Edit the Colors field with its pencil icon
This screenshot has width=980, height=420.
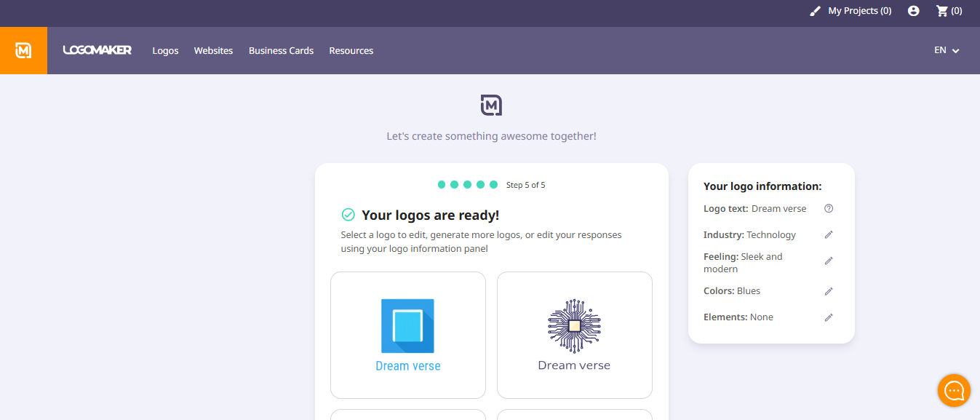click(x=829, y=290)
